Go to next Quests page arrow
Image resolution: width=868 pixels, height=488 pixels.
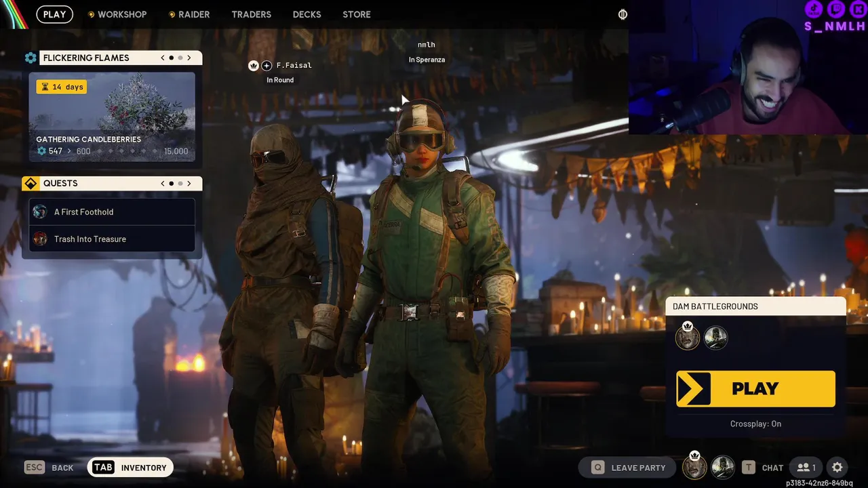[x=189, y=184]
